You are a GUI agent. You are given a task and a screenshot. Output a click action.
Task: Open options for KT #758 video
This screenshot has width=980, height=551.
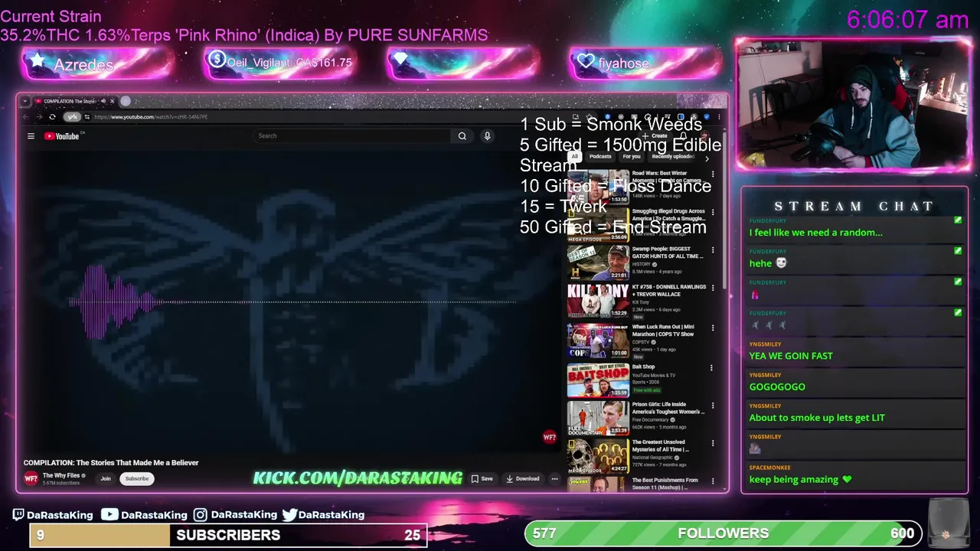pyautogui.click(x=713, y=289)
